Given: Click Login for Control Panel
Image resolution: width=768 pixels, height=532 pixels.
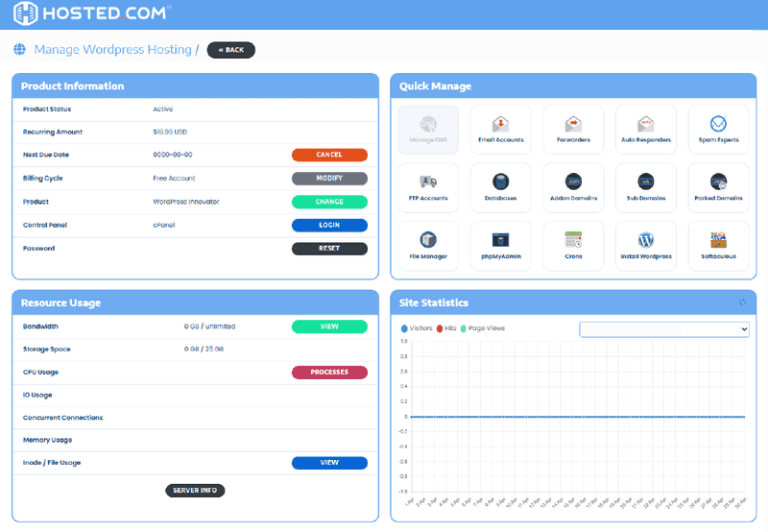Looking at the screenshot, I should 329,226.
